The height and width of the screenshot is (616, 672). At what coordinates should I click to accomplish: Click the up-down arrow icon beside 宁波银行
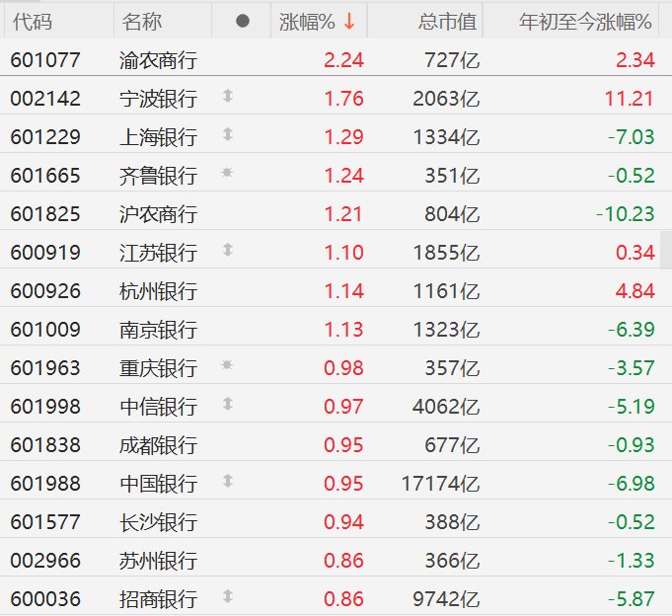pyautogui.click(x=229, y=97)
